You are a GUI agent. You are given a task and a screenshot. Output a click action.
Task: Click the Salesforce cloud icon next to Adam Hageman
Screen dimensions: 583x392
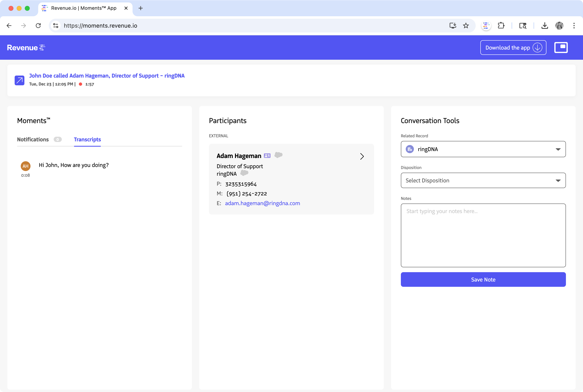tap(278, 155)
